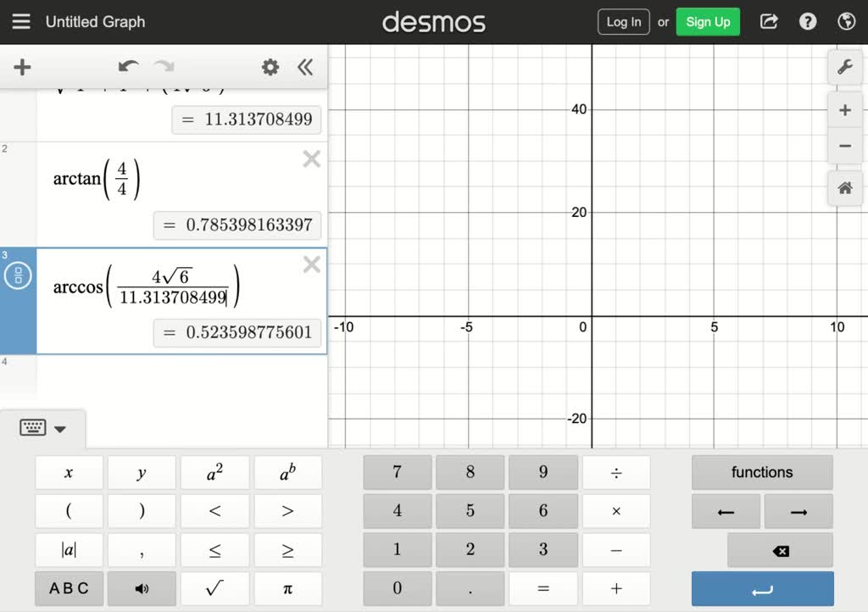Select the settings gear in expression panel
Screen dimensions: 868x612
point(270,67)
